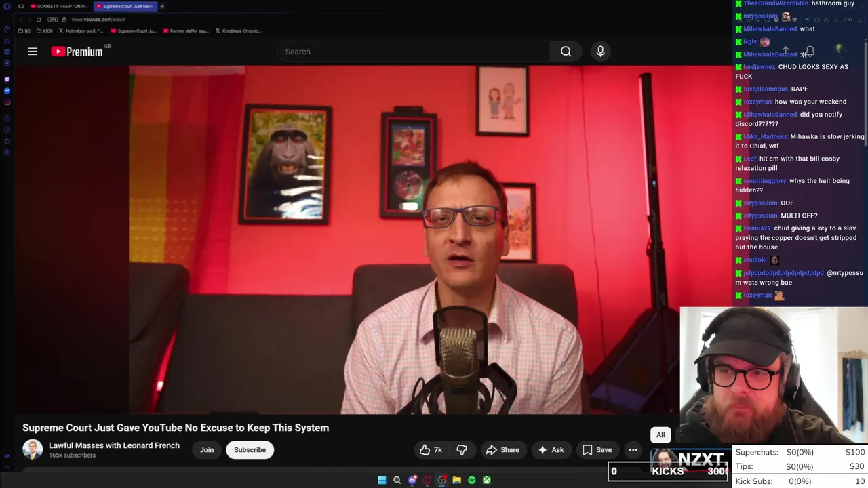Viewport: 868px width, 488px height.
Task: Open the Kinoblade Chronic... bookmark
Action: coord(238,30)
